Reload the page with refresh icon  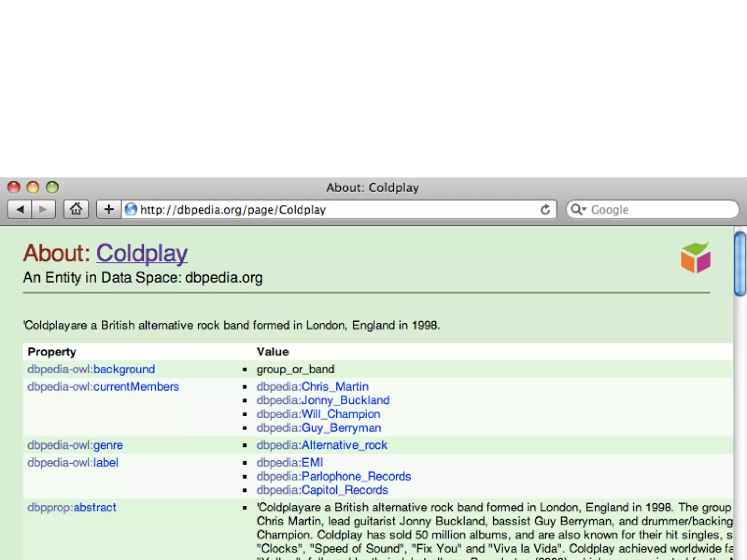click(545, 210)
